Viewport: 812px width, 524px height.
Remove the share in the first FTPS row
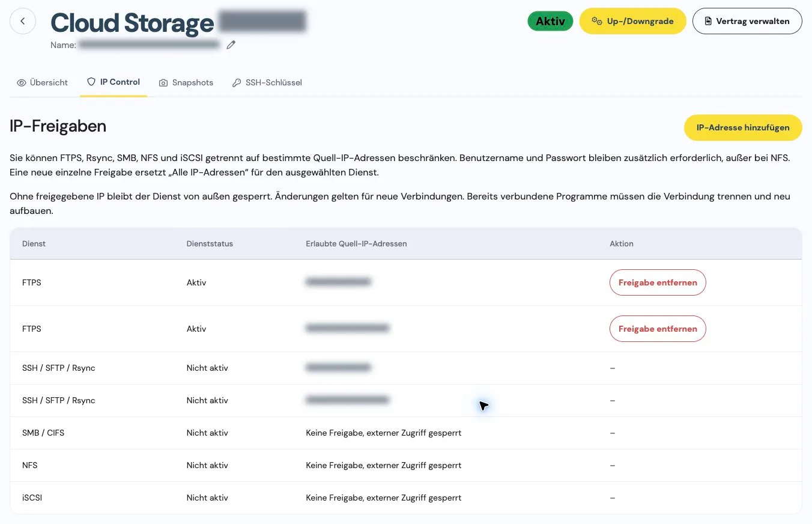[658, 282]
